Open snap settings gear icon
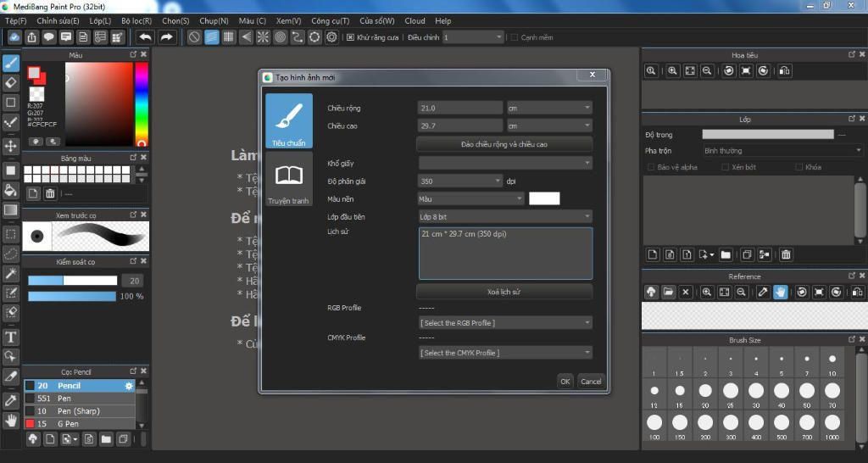This screenshot has height=463, width=868. (x=331, y=37)
